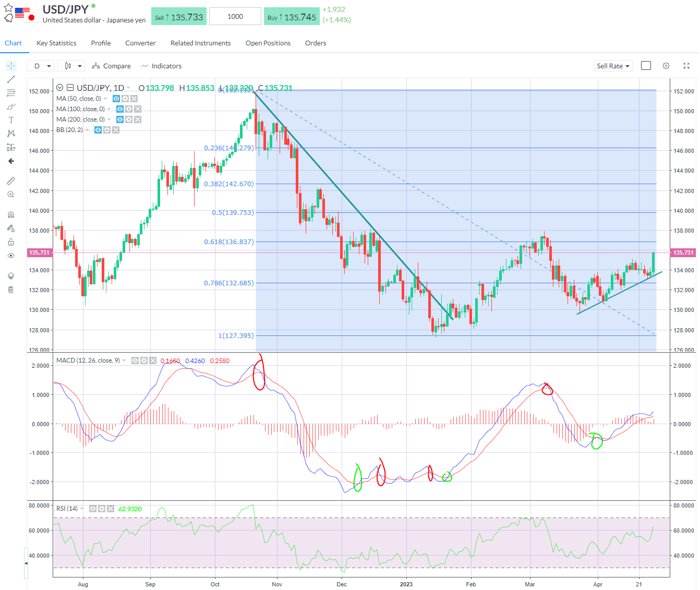Go to Related Instruments tab
This screenshot has height=590, width=700.
pyautogui.click(x=200, y=43)
